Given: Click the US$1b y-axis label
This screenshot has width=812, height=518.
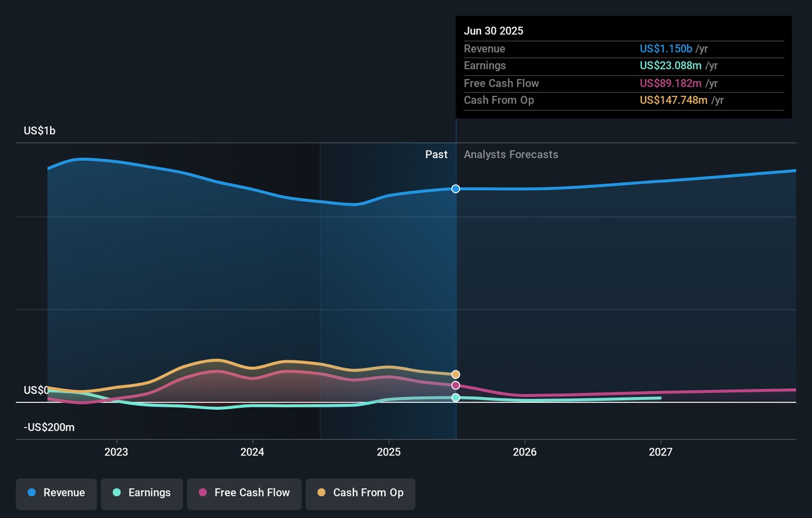Looking at the screenshot, I should pyautogui.click(x=39, y=131).
